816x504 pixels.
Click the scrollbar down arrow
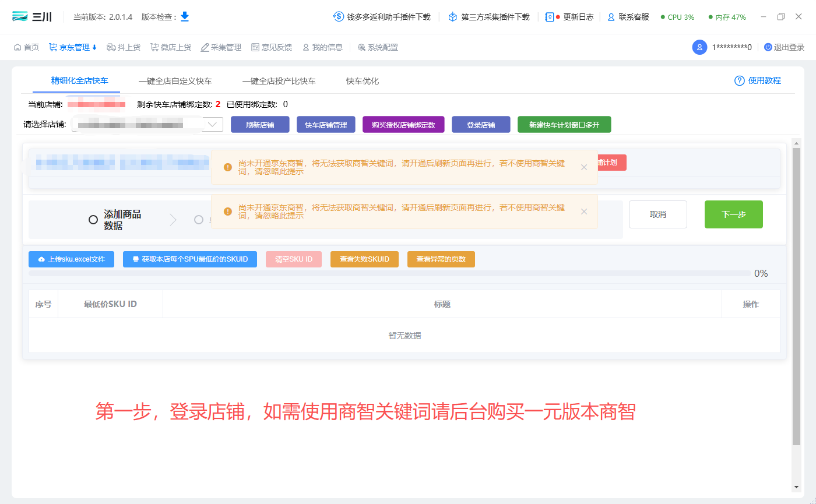796,487
